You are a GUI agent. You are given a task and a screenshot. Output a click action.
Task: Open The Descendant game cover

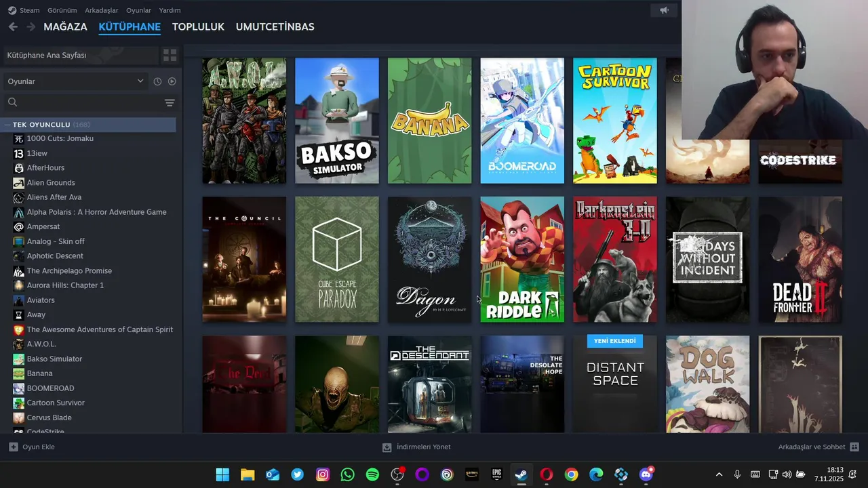(429, 384)
